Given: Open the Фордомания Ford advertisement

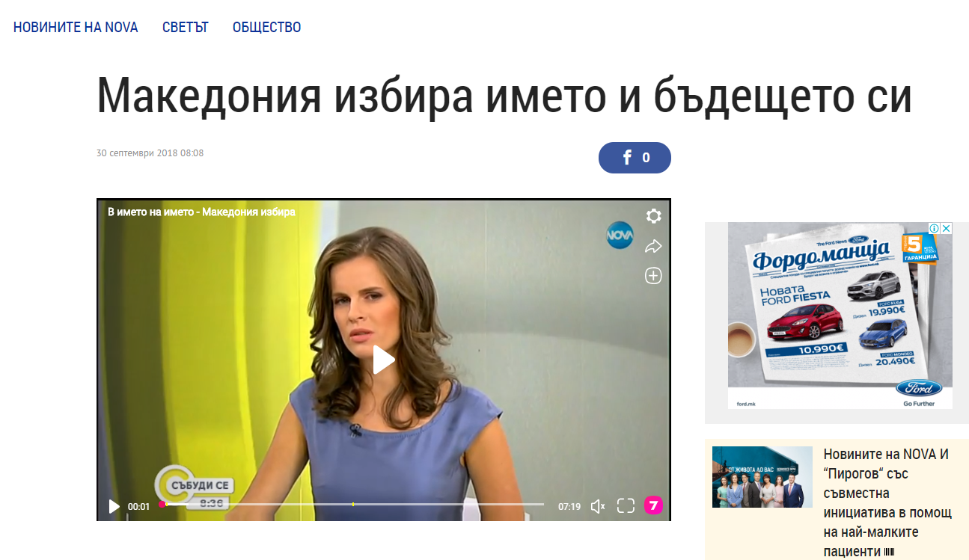Looking at the screenshot, I should tap(840, 316).
